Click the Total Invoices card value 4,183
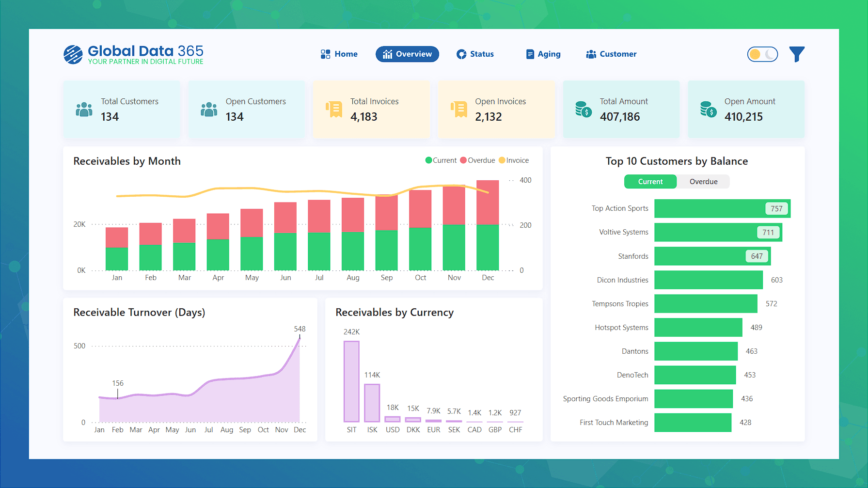The height and width of the screenshot is (488, 868). point(364,117)
